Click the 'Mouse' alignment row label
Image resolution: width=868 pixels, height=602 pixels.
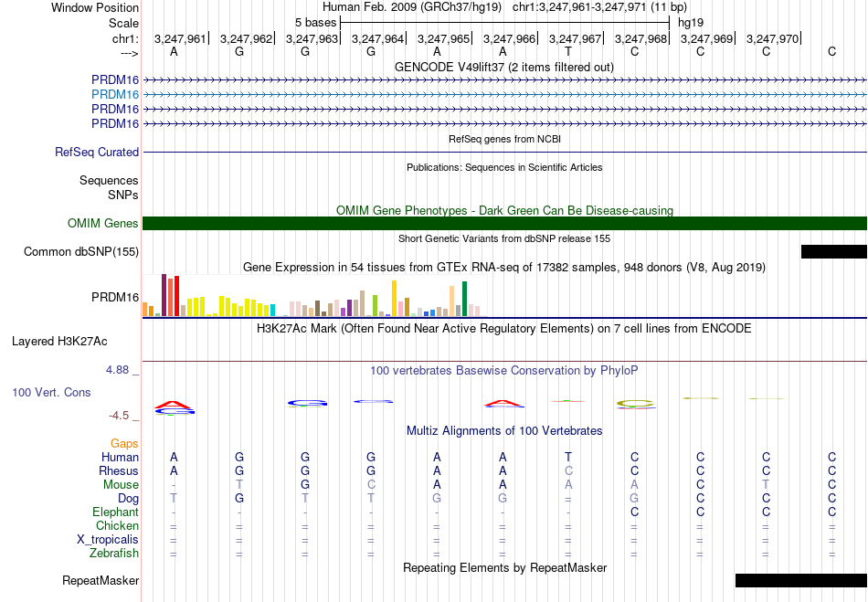[121, 485]
